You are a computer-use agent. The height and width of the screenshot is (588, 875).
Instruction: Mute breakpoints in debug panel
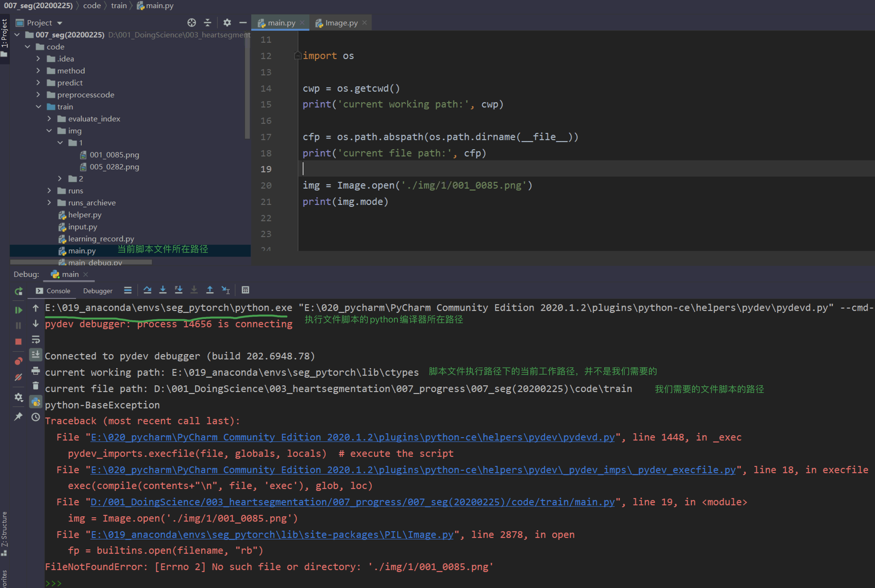pos(19,376)
